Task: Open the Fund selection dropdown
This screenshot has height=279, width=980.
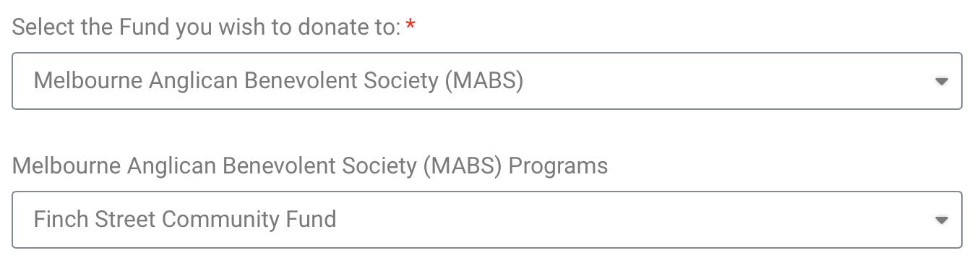Action: [486, 81]
